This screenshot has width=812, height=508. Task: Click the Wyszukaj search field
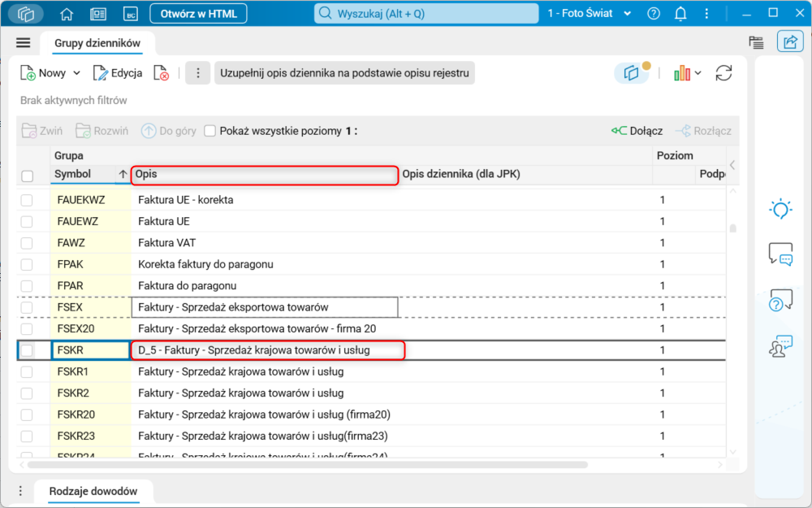(x=426, y=14)
